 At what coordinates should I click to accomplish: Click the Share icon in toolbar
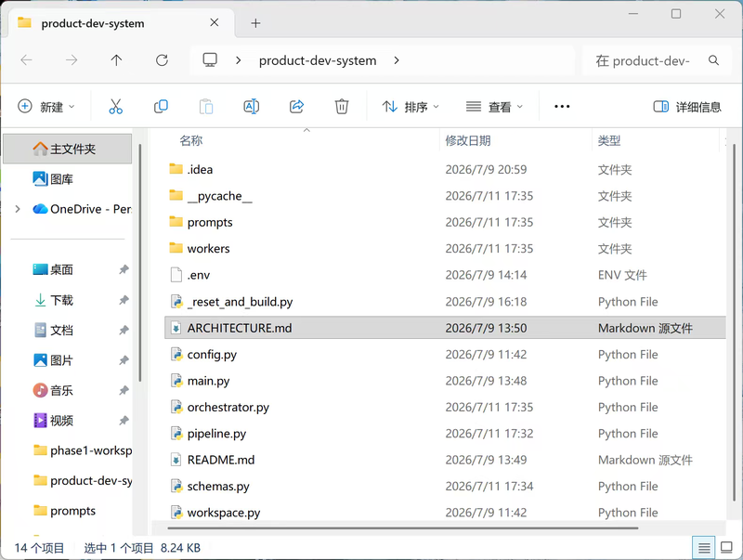click(296, 107)
